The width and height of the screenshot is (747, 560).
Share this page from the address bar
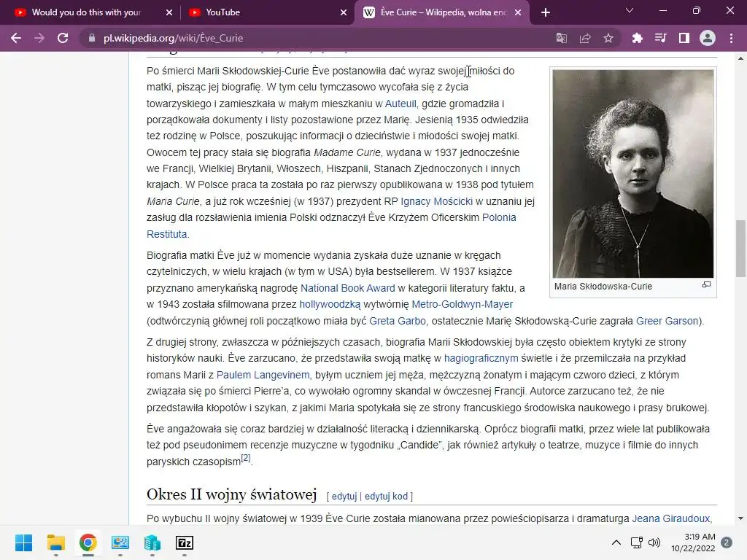(585, 38)
